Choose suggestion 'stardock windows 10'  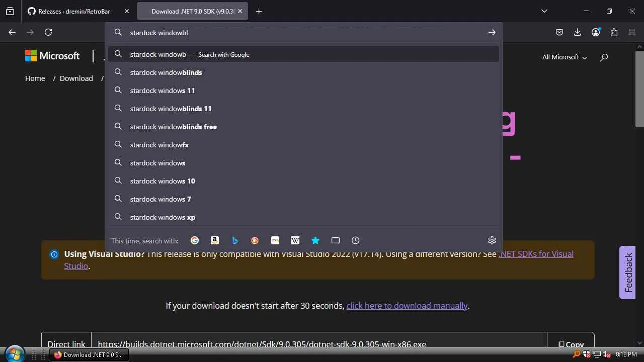303,181
